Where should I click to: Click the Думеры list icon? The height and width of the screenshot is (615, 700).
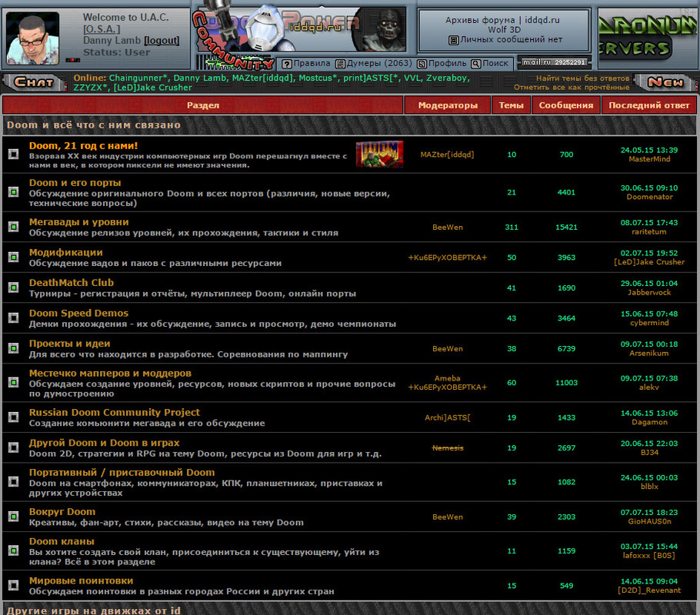coord(340,65)
